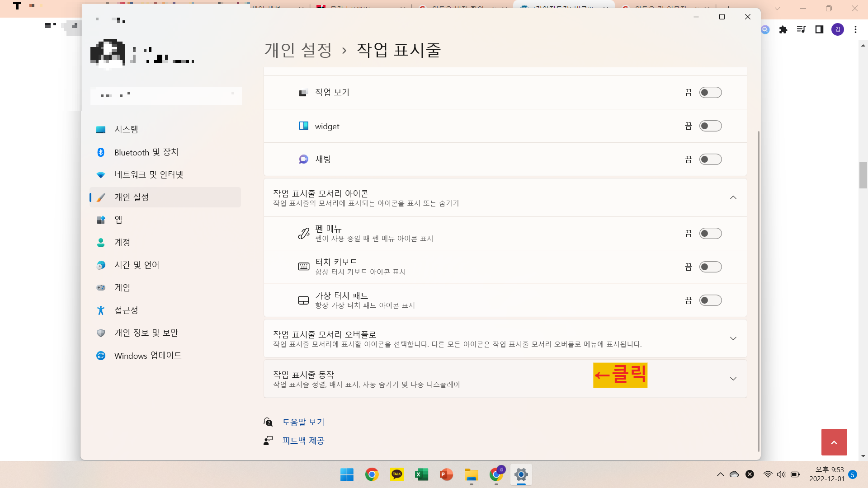Screen dimensions: 868x488
Task: Open Excel from the taskbar
Action: click(x=421, y=474)
